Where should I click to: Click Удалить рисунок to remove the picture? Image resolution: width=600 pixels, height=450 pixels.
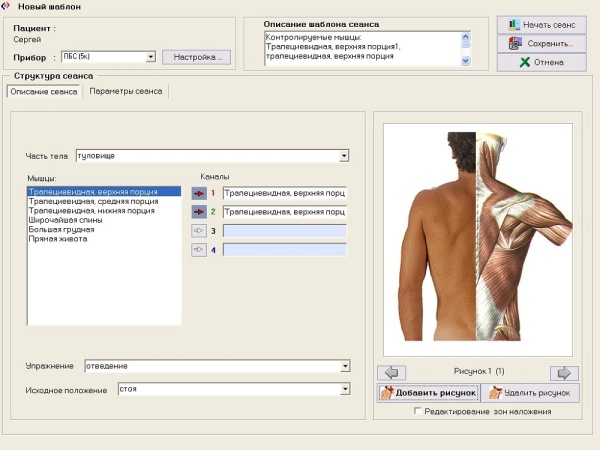coord(529,393)
